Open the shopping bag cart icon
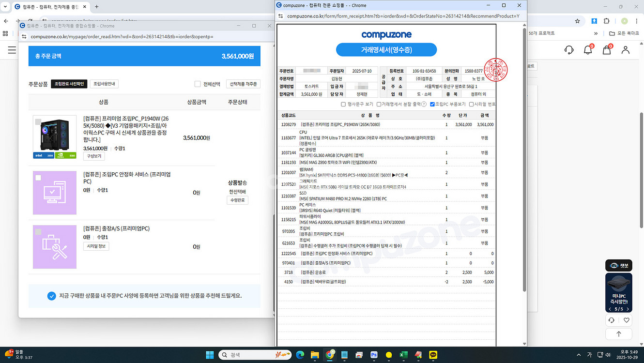This screenshot has height=363, width=644. click(606, 50)
